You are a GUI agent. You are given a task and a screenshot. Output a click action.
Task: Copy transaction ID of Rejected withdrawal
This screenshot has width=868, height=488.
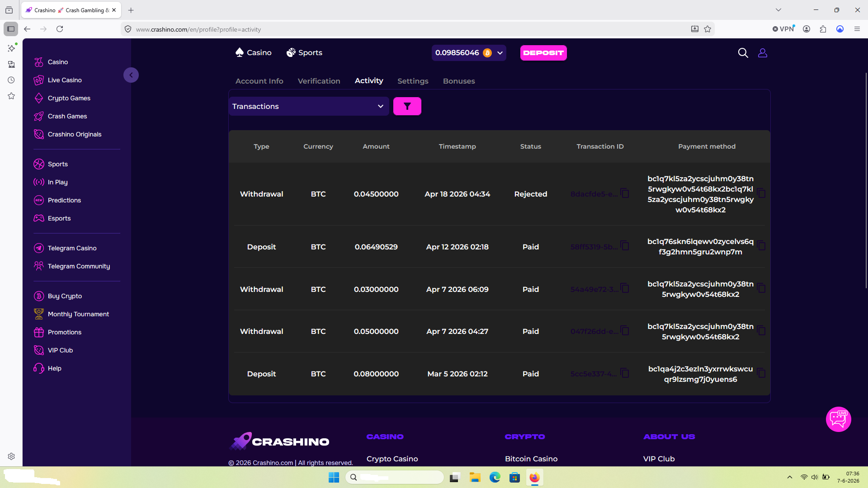625,193
